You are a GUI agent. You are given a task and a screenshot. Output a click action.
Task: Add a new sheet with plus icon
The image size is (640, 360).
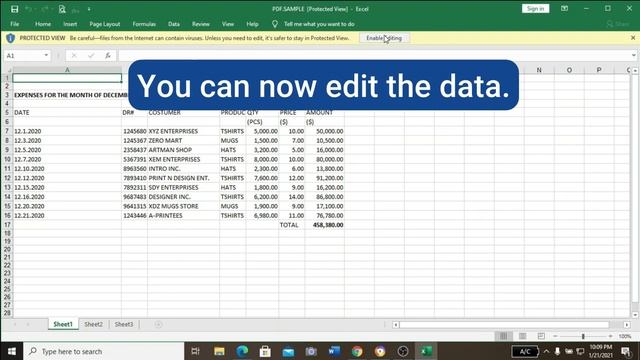158,324
